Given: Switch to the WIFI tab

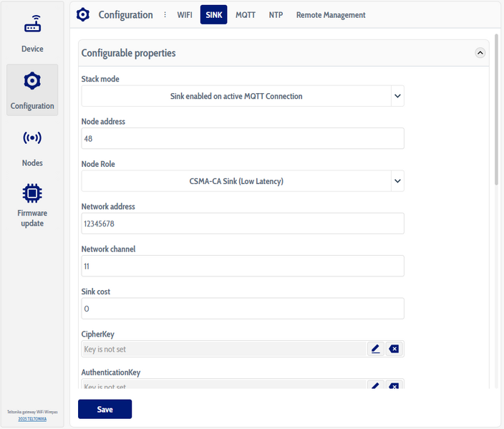Looking at the screenshot, I should click(x=185, y=15).
